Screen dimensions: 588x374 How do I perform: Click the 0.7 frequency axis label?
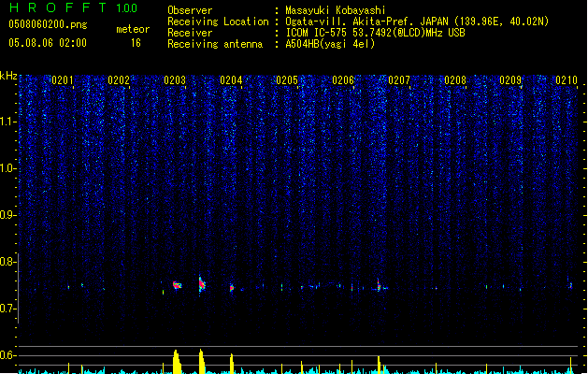point(8,309)
